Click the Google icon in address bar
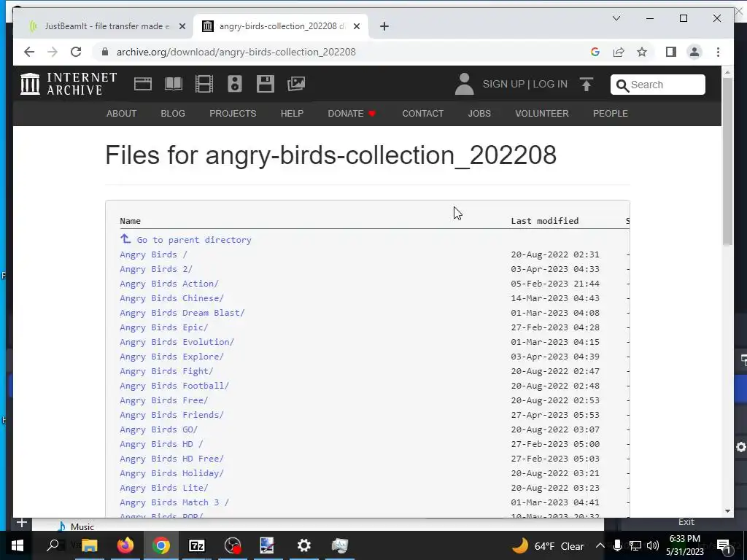The width and height of the screenshot is (747, 560). 595,52
